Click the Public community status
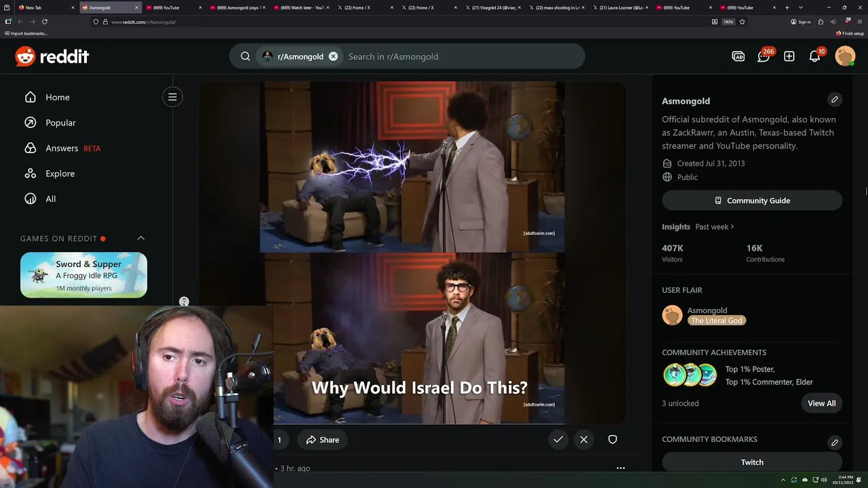The image size is (868, 488). point(687,177)
